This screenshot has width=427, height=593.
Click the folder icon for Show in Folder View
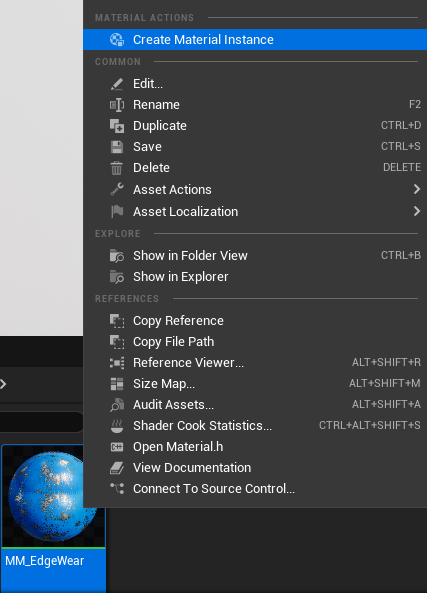pyautogui.click(x=117, y=256)
